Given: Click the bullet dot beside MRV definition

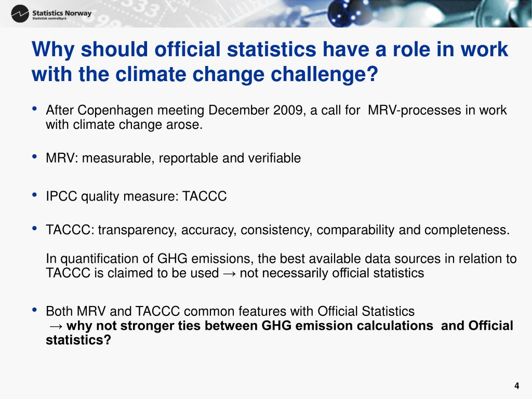Looking at the screenshot, I should point(34,157).
